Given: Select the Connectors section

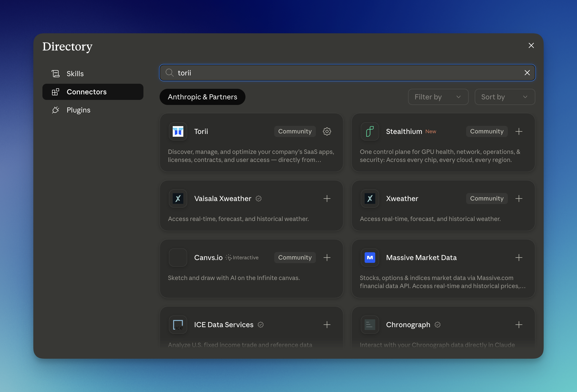Looking at the screenshot, I should click(x=93, y=92).
